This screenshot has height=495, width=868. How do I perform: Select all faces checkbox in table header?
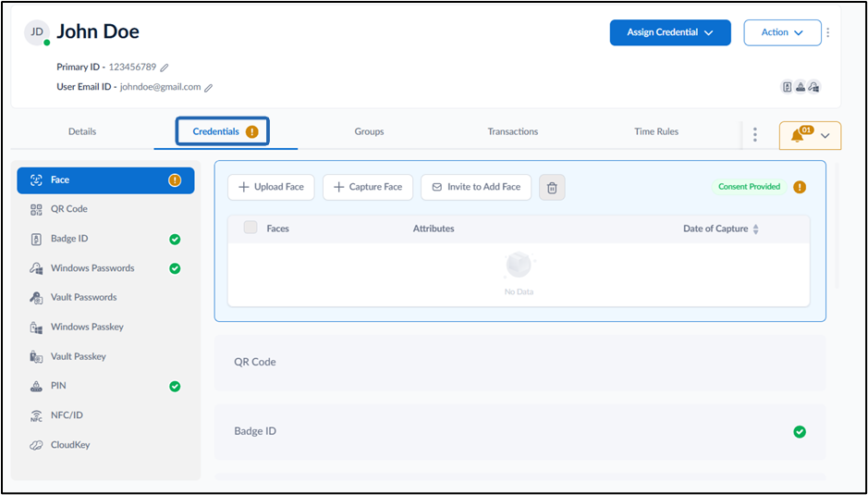coord(251,228)
